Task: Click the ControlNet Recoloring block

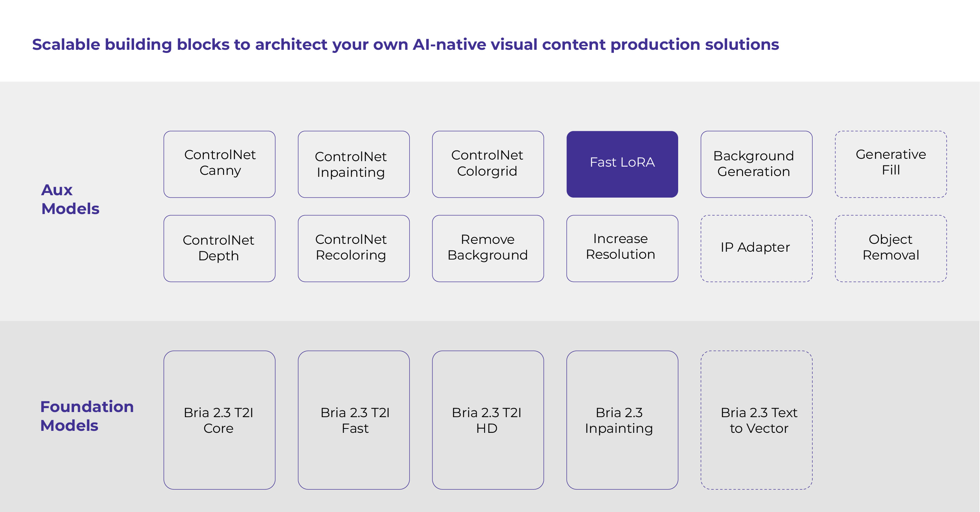Action: pos(353,248)
